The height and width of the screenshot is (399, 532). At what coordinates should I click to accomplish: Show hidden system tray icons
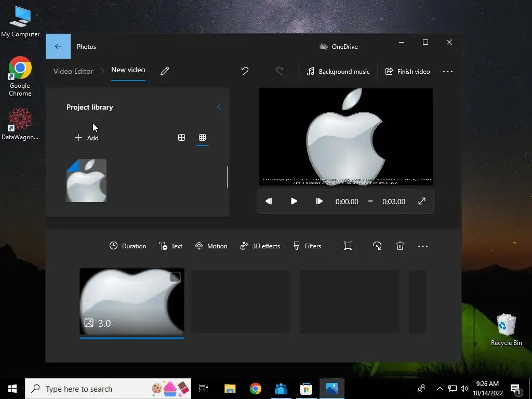point(440,389)
